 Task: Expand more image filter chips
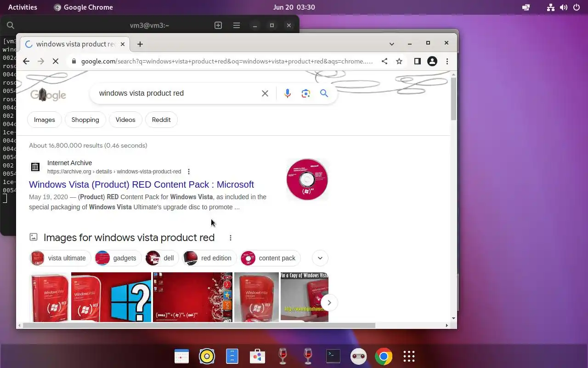320,258
